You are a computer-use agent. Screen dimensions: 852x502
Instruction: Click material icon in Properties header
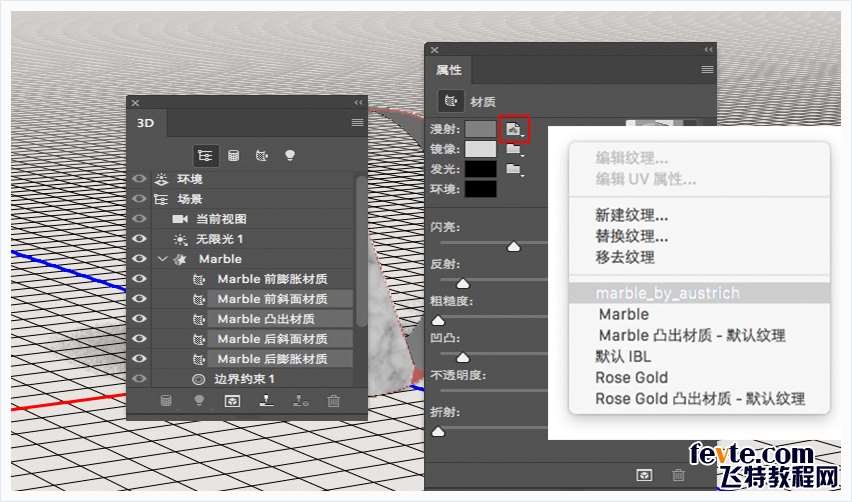pos(450,102)
